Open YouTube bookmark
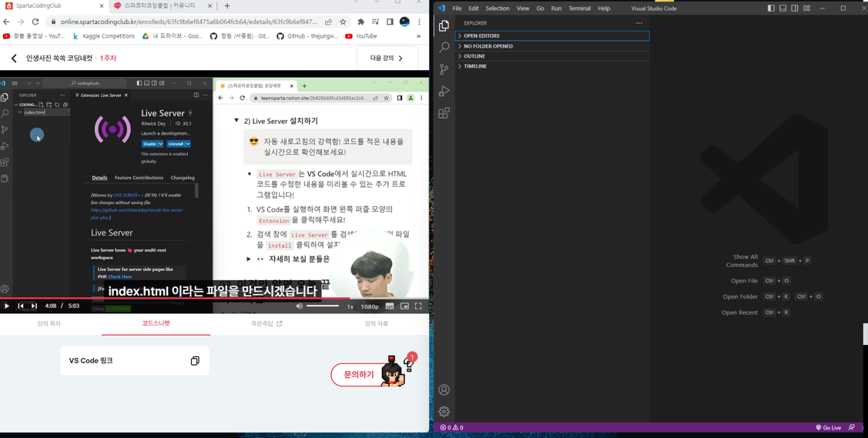This screenshot has height=438, width=868. [361, 36]
